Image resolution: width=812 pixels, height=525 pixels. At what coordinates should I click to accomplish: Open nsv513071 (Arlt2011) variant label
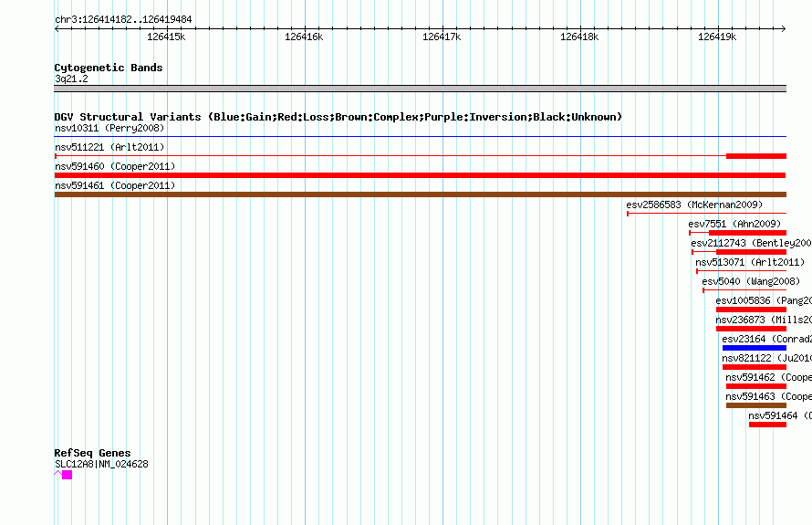(x=750, y=262)
